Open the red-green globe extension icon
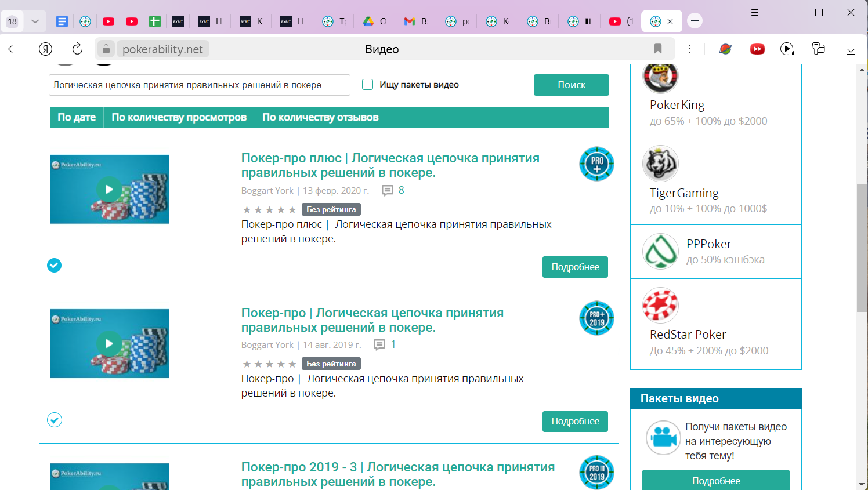Image resolution: width=868 pixels, height=490 pixels. coord(725,49)
